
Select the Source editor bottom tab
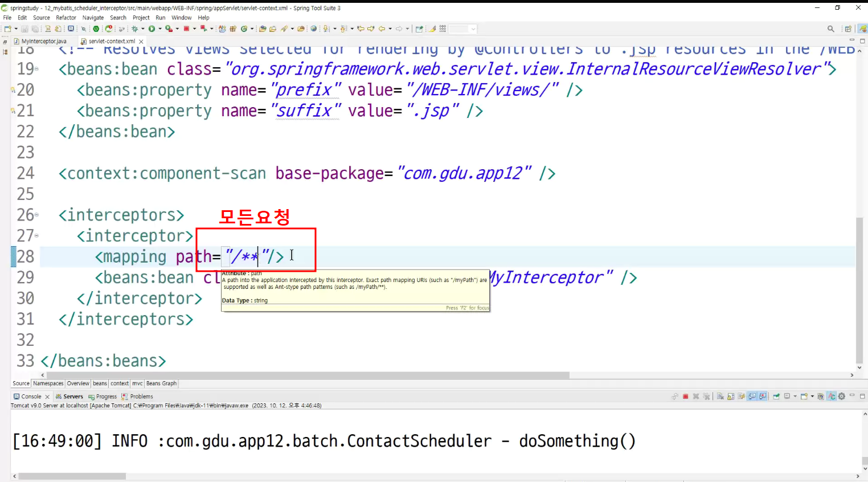pos(21,383)
